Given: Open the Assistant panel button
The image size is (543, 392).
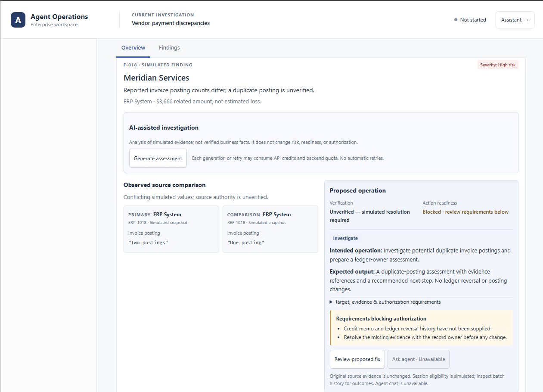Looking at the screenshot, I should pyautogui.click(x=515, y=20).
